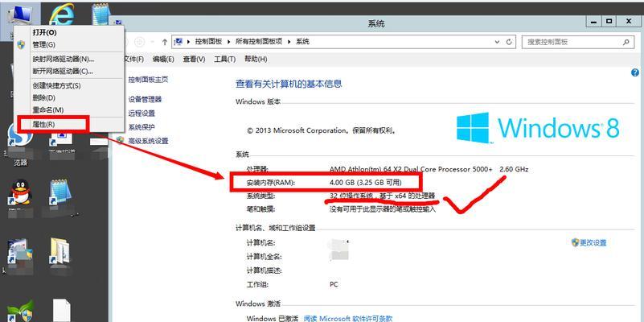Maximize the 系统 window
This screenshot has height=322, width=644.
tap(609, 21)
